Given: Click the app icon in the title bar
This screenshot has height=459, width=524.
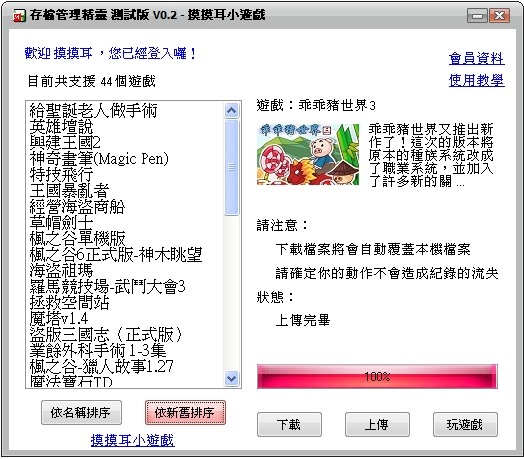Looking at the screenshot, I should click(19, 16).
